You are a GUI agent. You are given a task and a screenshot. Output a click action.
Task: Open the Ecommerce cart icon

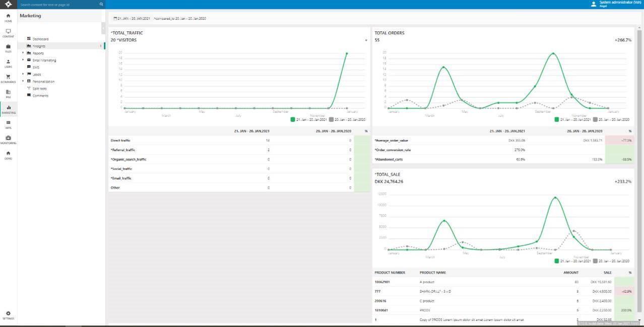pos(8,78)
